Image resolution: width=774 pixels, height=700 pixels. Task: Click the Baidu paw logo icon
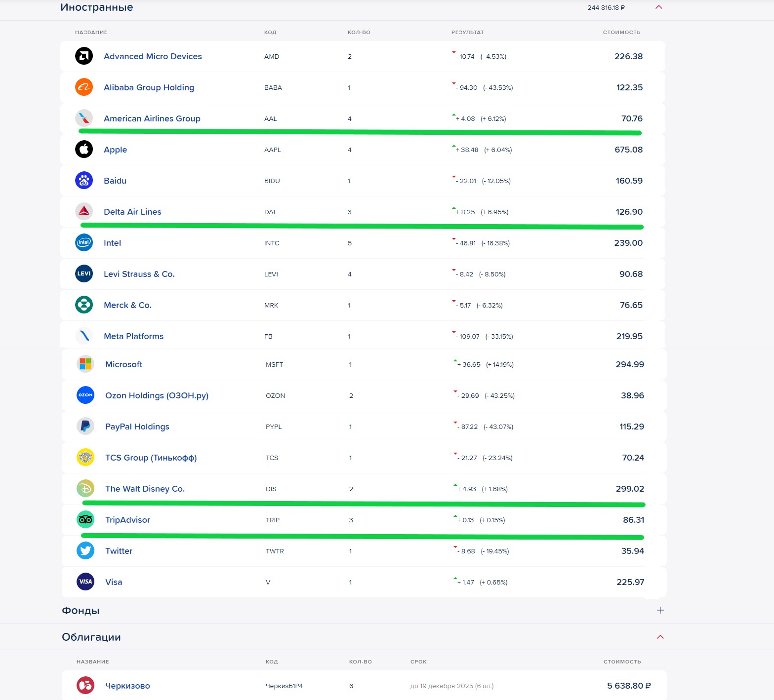(84, 180)
